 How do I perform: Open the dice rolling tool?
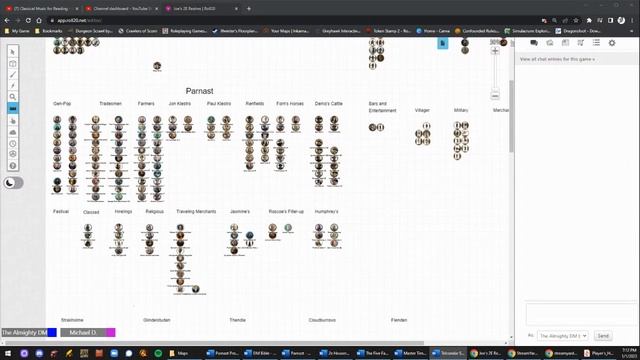pyautogui.click(x=13, y=154)
